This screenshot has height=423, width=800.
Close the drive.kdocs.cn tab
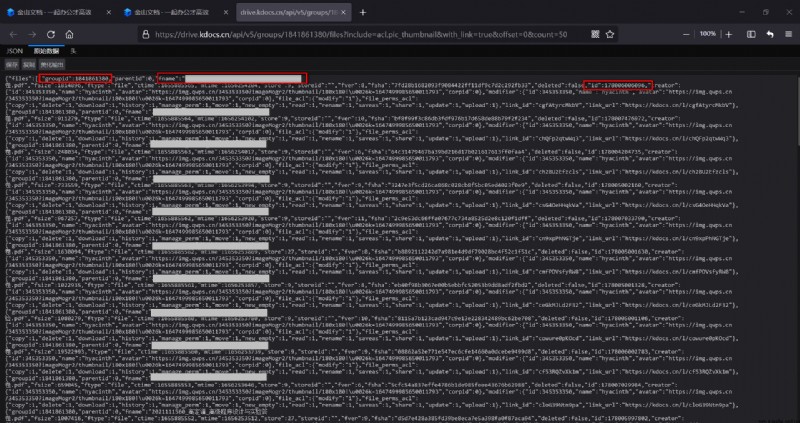[x=343, y=12]
